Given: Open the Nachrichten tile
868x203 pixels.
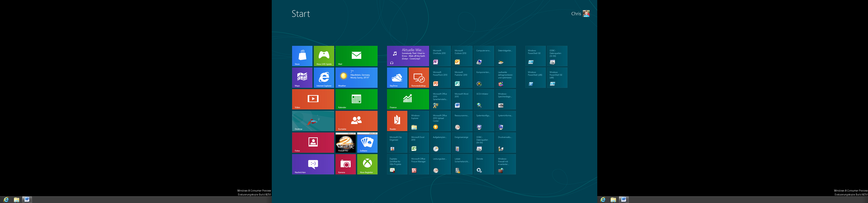Looking at the screenshot, I should click(x=313, y=164).
